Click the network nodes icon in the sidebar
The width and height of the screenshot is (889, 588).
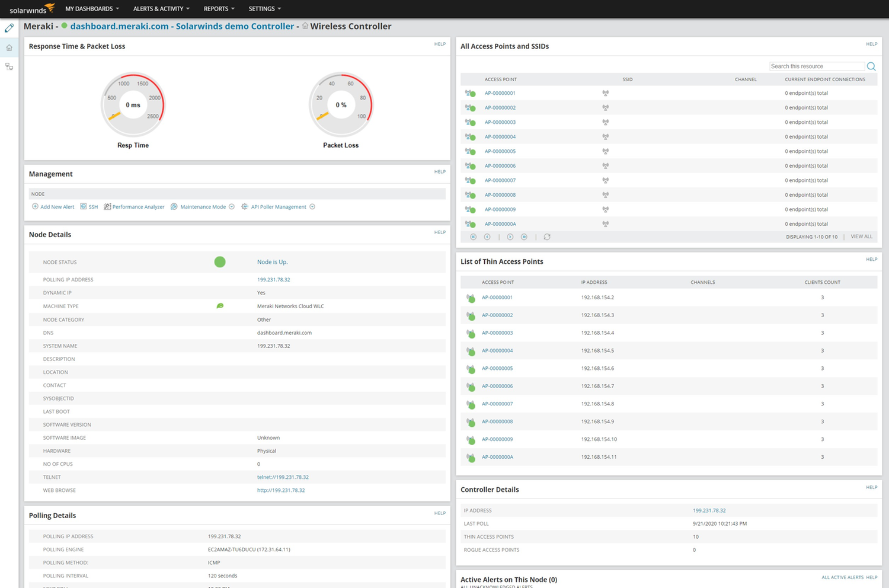[9, 66]
